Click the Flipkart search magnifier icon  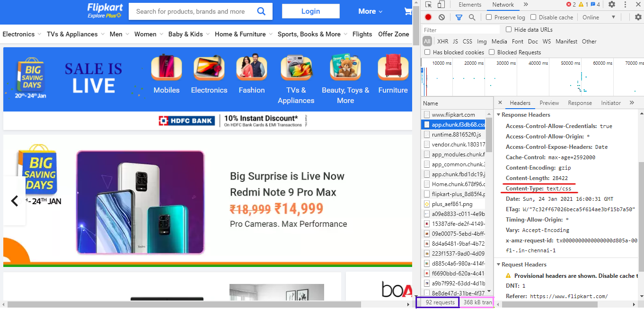click(261, 11)
